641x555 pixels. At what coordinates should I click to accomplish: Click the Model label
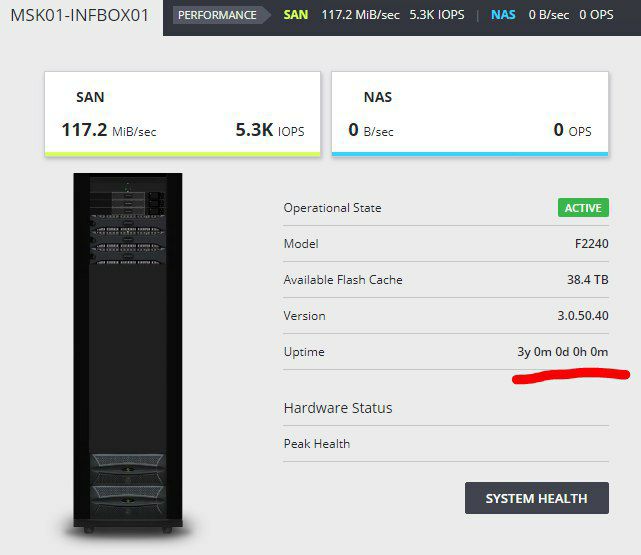pos(301,244)
